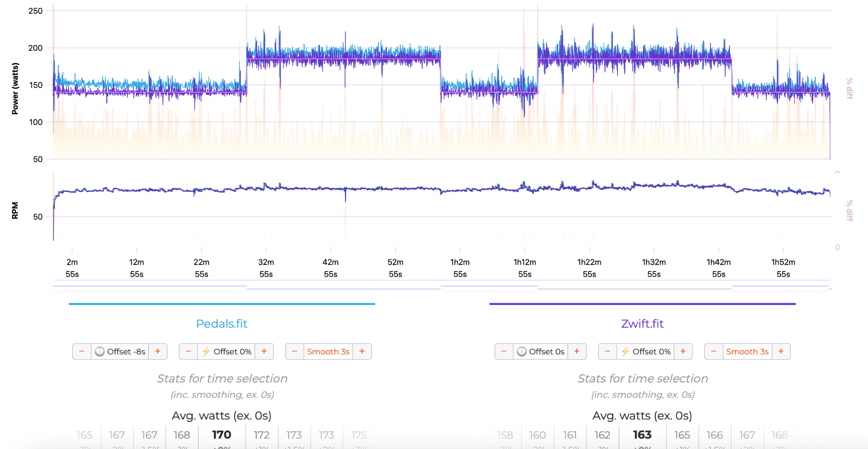Increase Pedals.fit smoothing above 3s
This screenshot has width=868, height=449.
click(362, 351)
